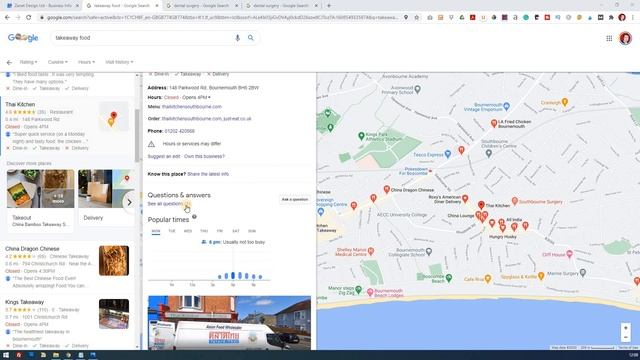Reload the page in browser toolbar

coord(29,18)
